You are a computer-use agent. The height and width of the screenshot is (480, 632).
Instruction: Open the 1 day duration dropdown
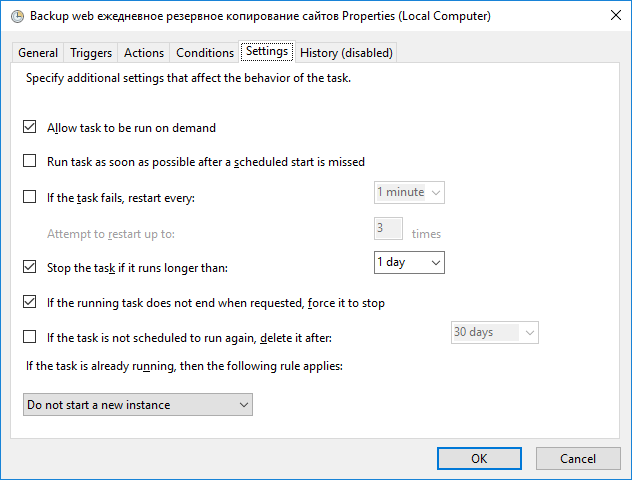click(x=409, y=262)
